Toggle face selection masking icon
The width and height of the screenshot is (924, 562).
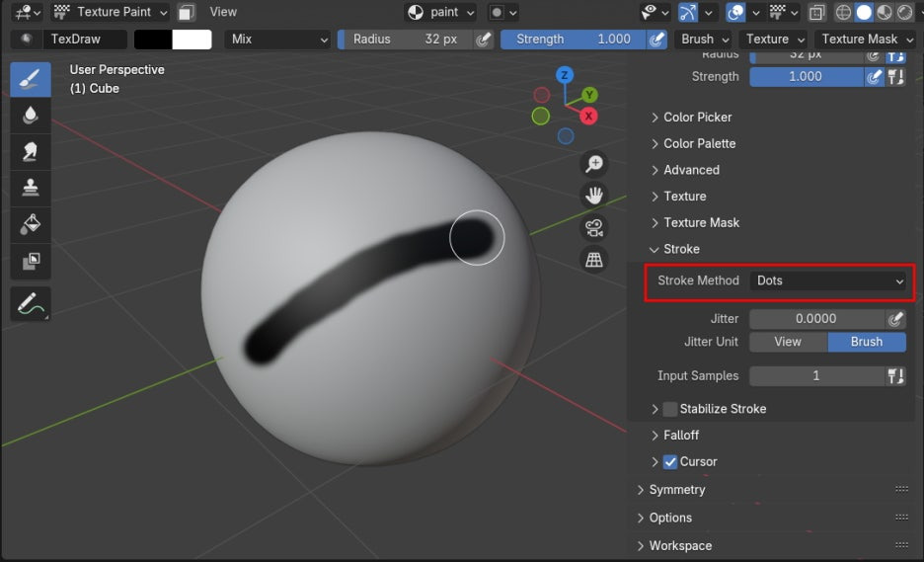click(187, 12)
